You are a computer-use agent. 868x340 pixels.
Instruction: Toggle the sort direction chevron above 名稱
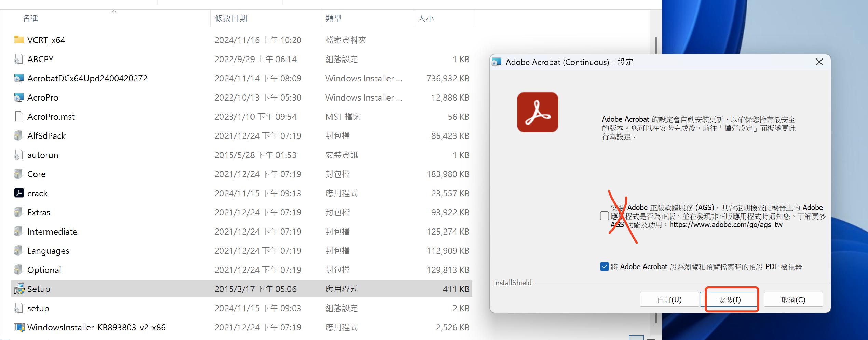click(x=114, y=11)
